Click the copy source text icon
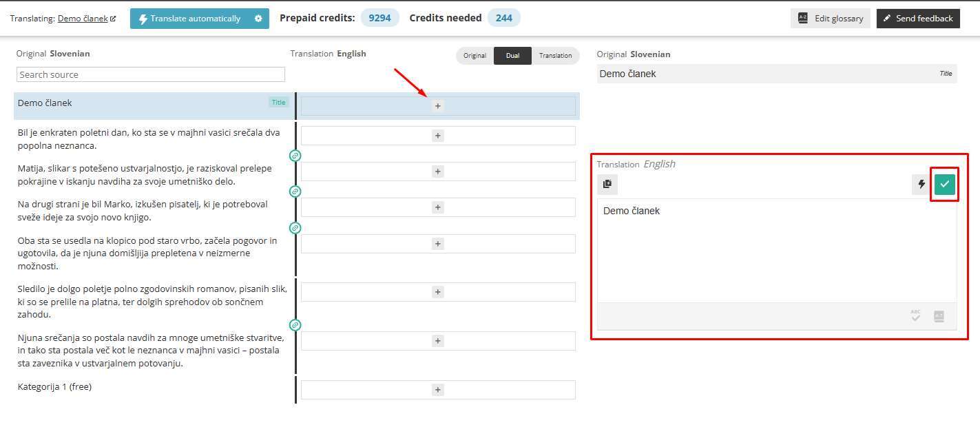The width and height of the screenshot is (980, 447). (x=607, y=184)
